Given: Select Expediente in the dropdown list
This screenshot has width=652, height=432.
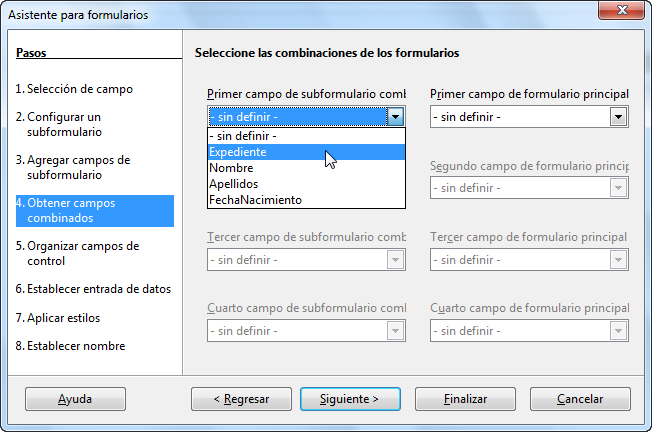Looking at the screenshot, I should (x=306, y=152).
